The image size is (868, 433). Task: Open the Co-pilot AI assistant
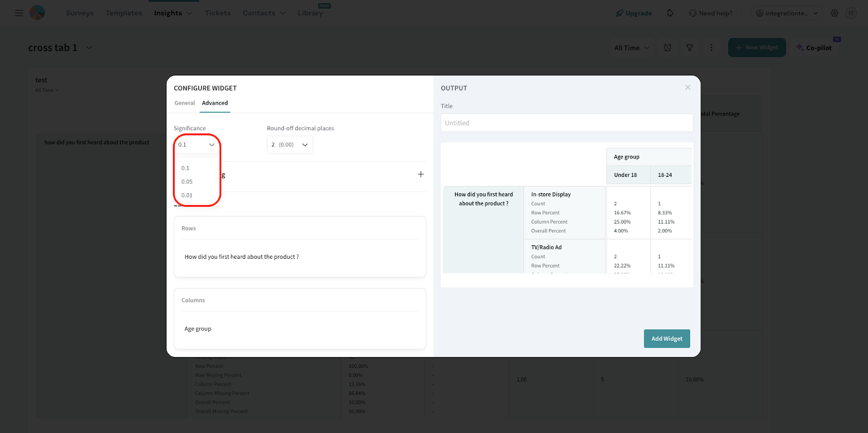(x=814, y=48)
